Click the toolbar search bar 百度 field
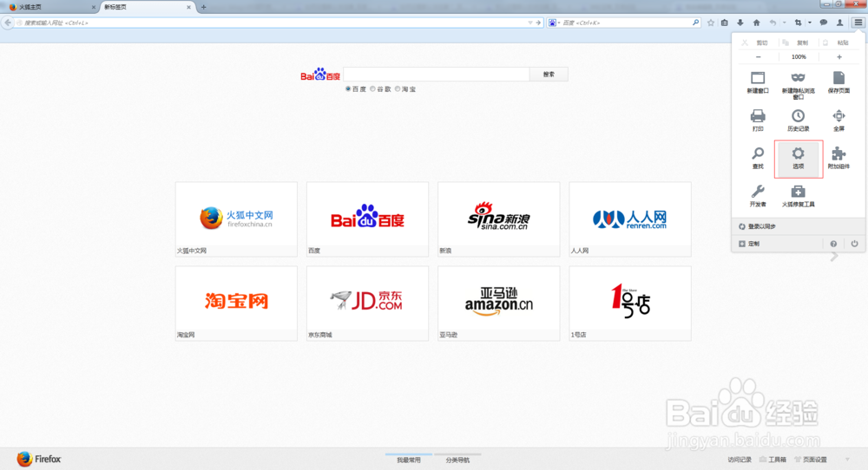This screenshot has width=868, height=470. [626, 23]
